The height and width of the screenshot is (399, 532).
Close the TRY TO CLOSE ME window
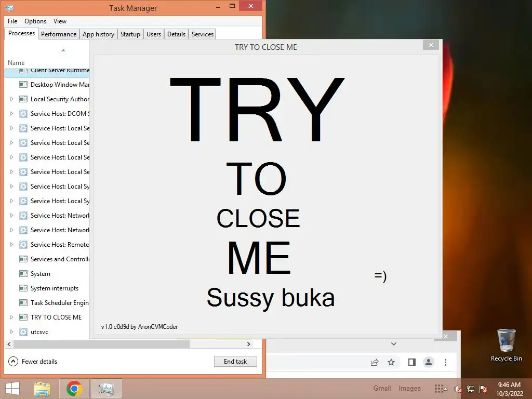click(431, 45)
